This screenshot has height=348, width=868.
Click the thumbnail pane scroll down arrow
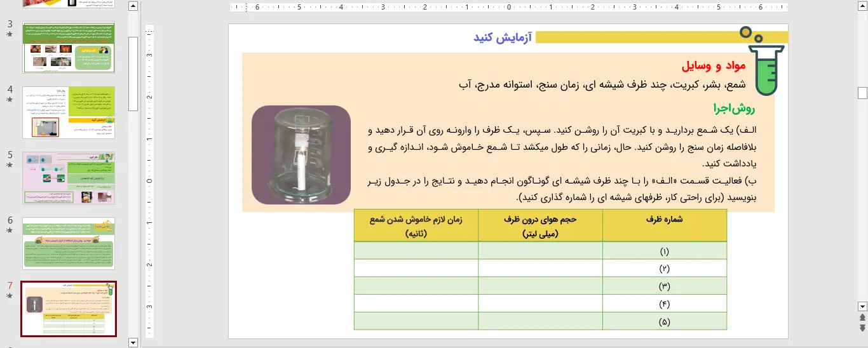pyautogui.click(x=133, y=342)
